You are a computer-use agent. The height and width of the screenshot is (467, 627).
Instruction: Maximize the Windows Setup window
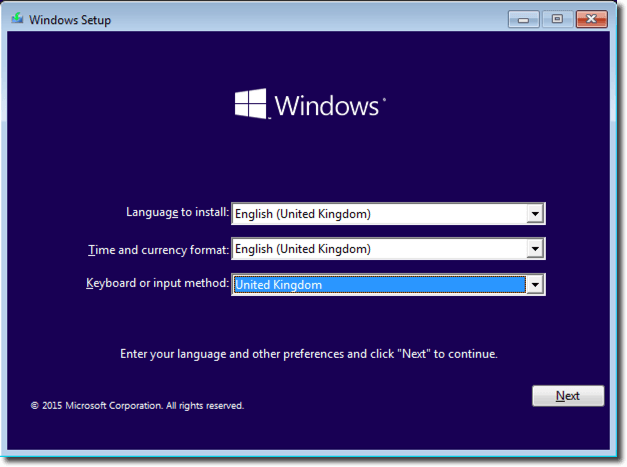(x=557, y=19)
